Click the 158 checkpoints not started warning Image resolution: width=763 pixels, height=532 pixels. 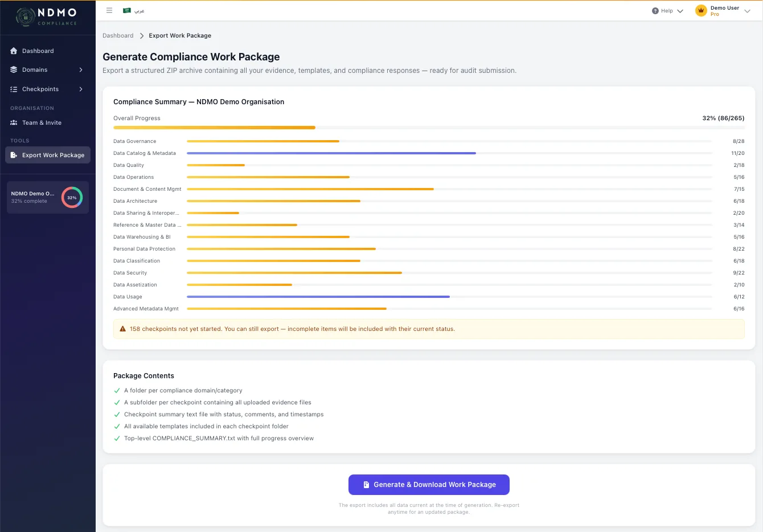(429, 329)
